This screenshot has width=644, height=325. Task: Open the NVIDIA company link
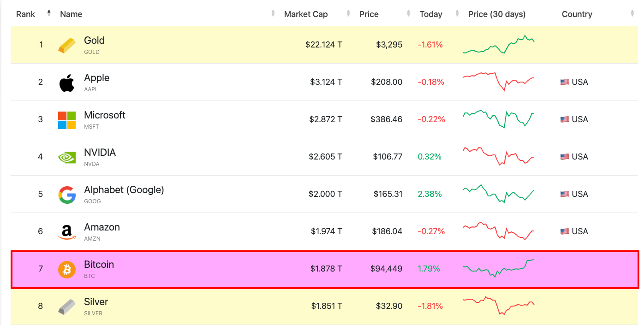[x=100, y=153]
